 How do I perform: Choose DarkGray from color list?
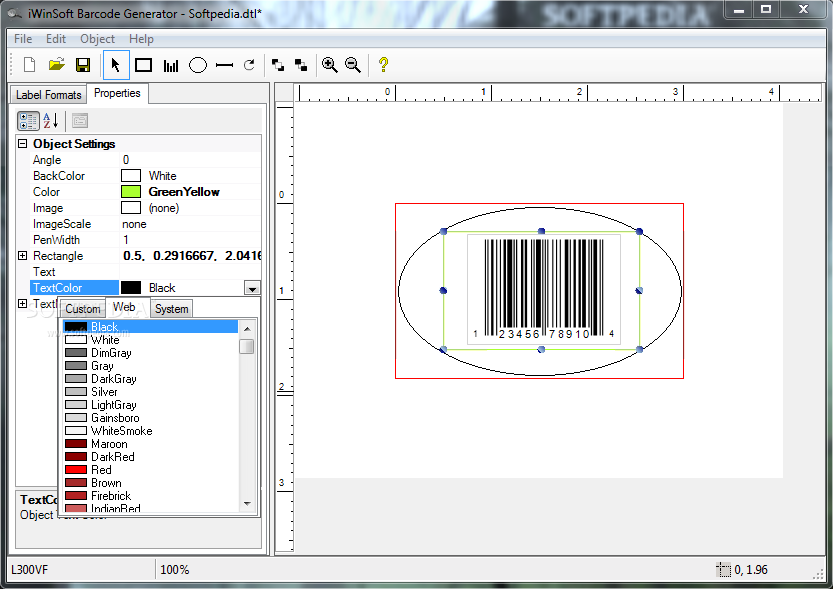tap(151, 379)
